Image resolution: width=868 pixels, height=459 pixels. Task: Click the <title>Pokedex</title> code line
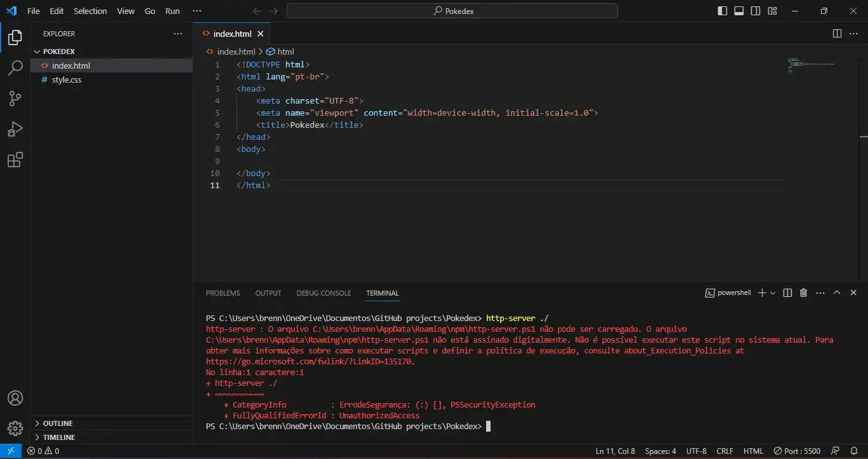[309, 125]
